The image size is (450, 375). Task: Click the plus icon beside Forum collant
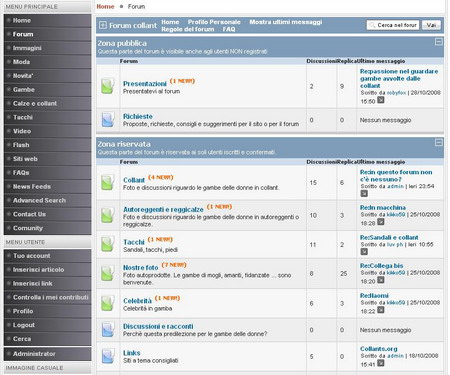(103, 25)
